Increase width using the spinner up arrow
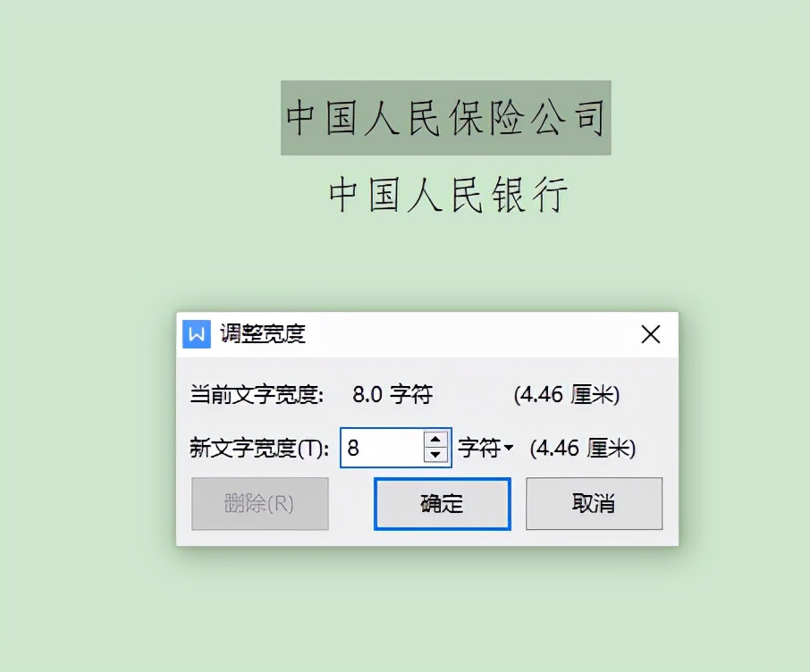This screenshot has height=672, width=810. click(x=435, y=439)
